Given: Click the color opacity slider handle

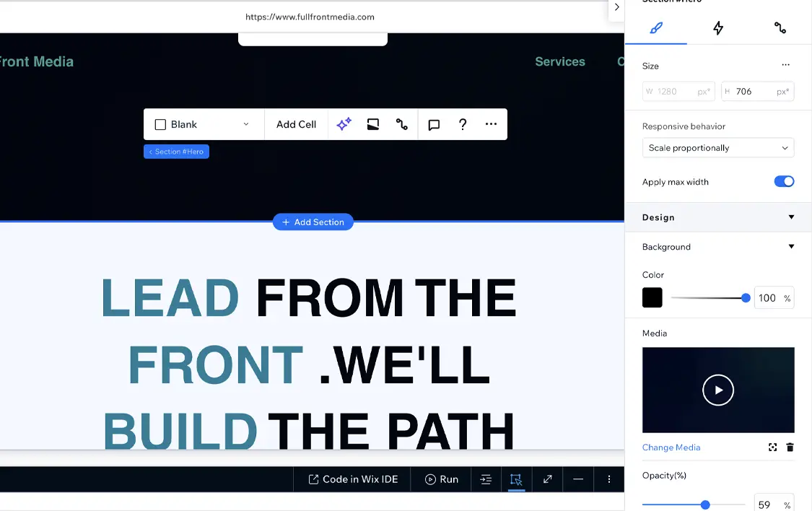Looking at the screenshot, I should coord(746,297).
